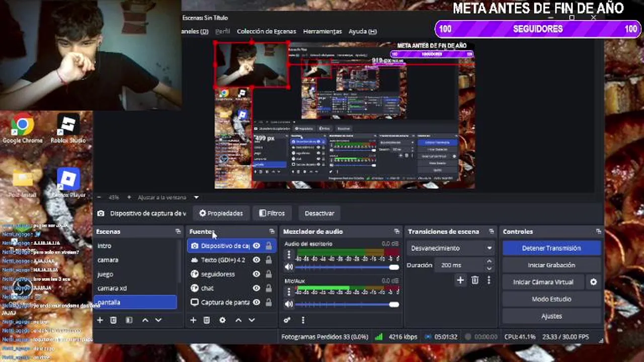The width and height of the screenshot is (644, 362).
Task: Open Google Chrome desktop icon
Action: tap(23, 129)
